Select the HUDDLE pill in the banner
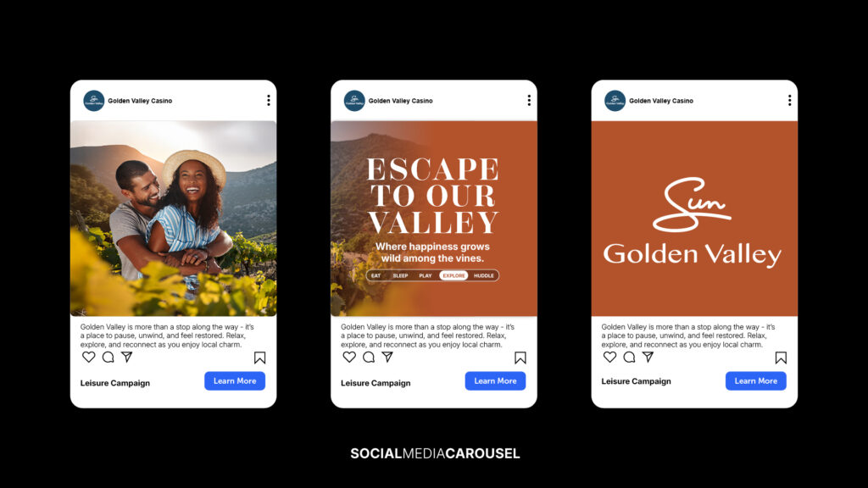Screen dimensions: 868x488 pos(484,275)
